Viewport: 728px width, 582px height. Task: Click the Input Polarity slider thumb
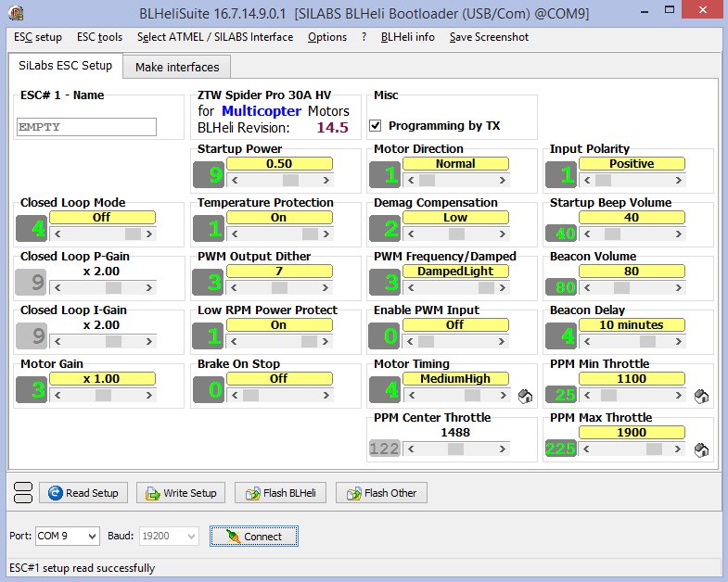click(x=603, y=180)
